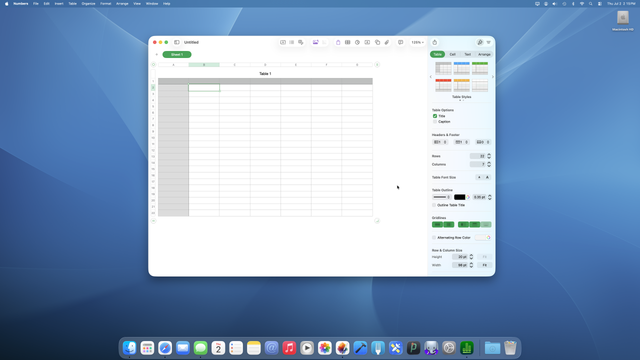
Task: Open Music from the dock
Action: click(289, 348)
